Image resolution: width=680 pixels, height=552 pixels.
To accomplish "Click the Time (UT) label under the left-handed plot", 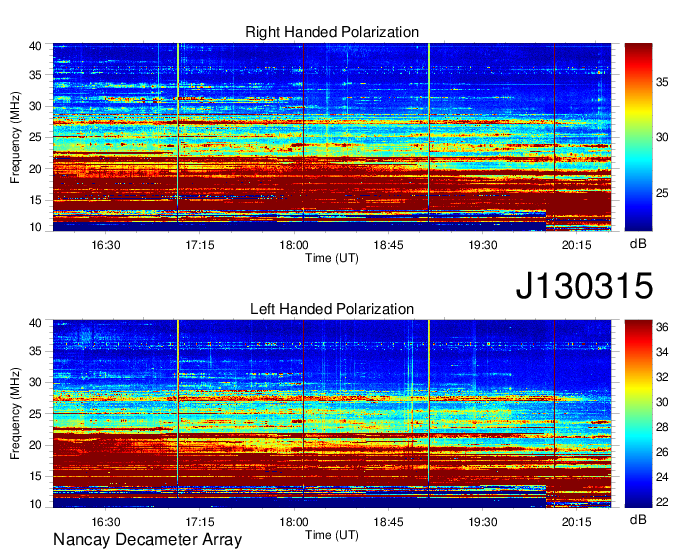I will (x=332, y=535).
